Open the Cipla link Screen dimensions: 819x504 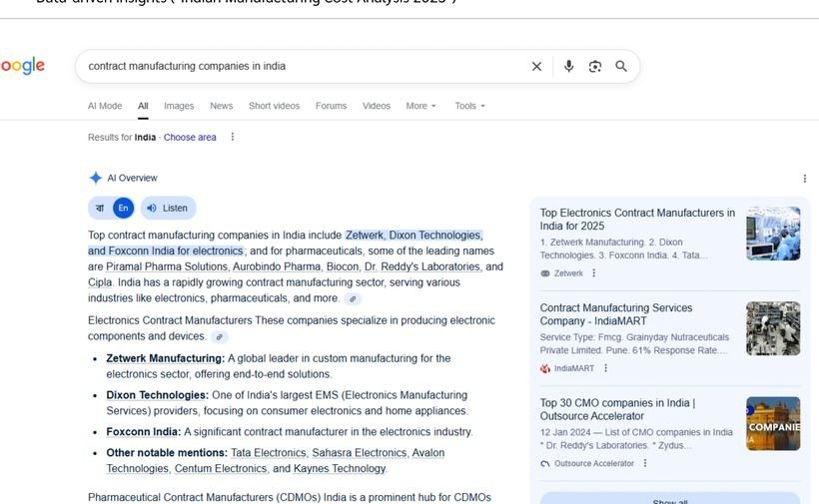pos(99,282)
